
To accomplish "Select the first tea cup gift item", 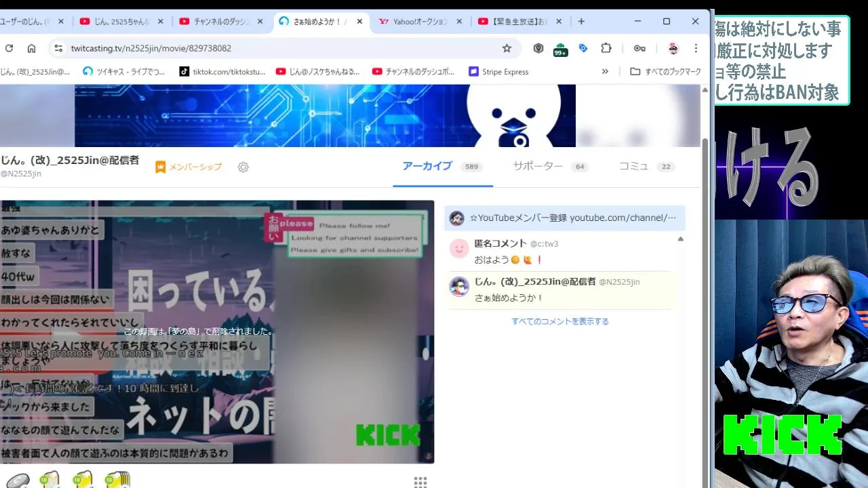I will 50,480.
